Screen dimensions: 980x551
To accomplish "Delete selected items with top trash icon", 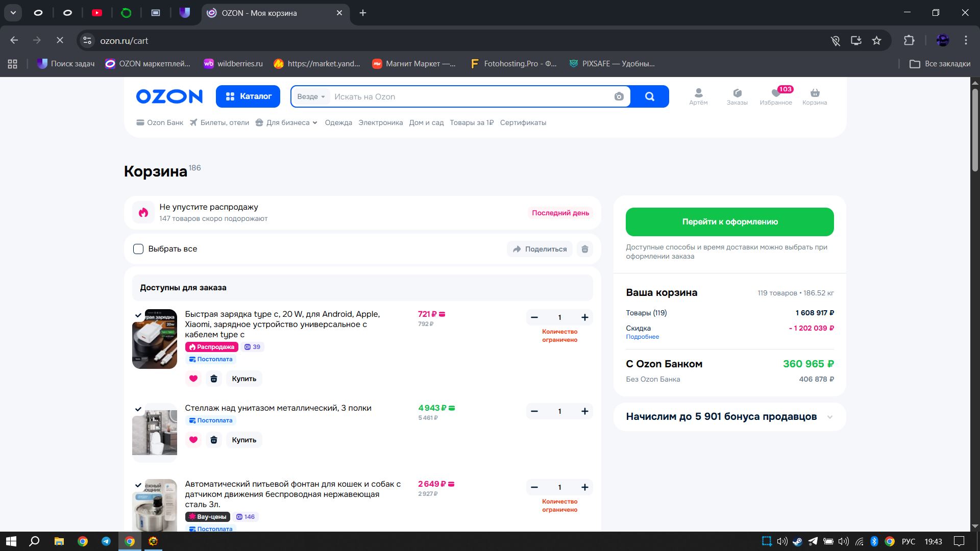I will (x=584, y=249).
